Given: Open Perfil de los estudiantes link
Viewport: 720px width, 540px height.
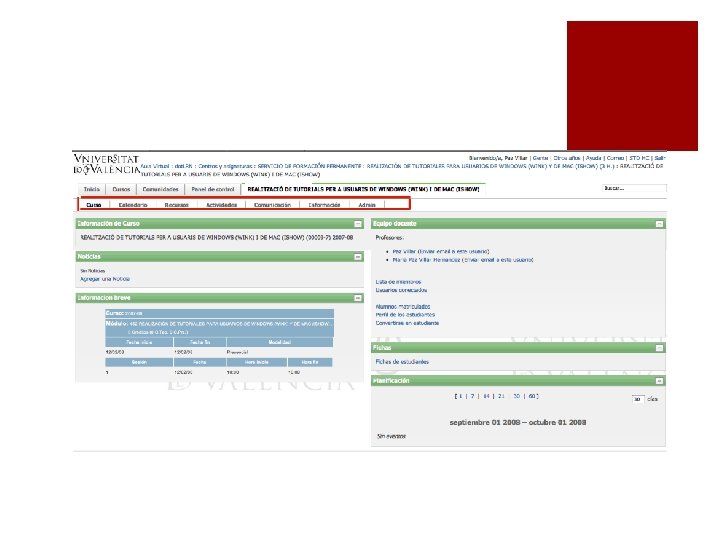Looking at the screenshot, I should pos(405,315).
